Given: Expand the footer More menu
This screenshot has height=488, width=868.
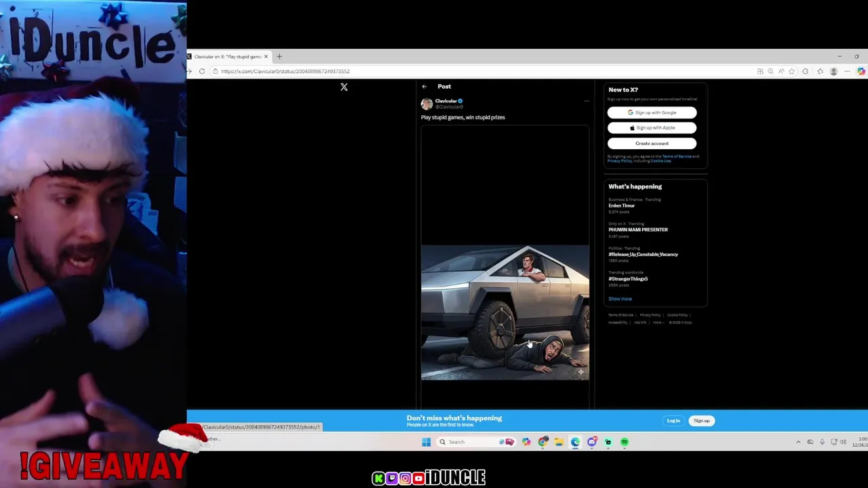Looking at the screenshot, I should [657, 323].
